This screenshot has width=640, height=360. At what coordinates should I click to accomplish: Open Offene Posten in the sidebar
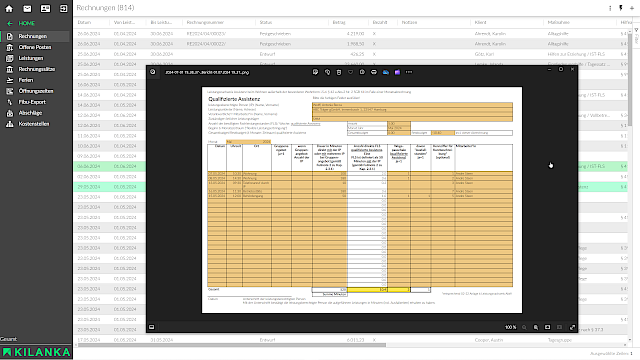35,47
